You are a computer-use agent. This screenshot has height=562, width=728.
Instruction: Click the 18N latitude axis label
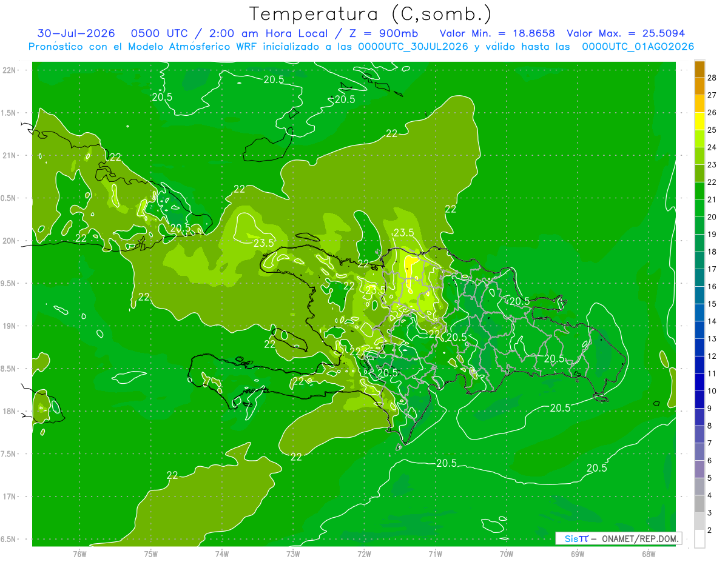(x=10, y=411)
